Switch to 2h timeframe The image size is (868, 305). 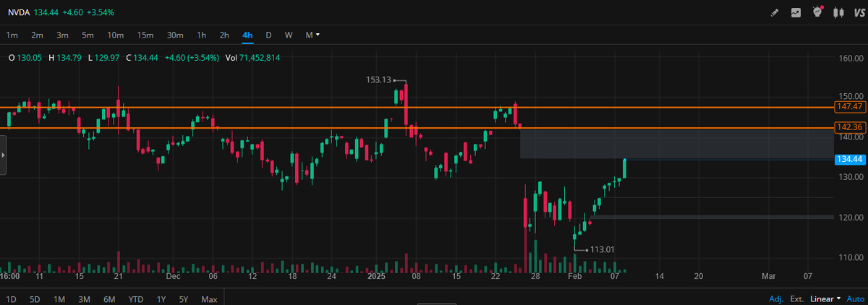click(x=225, y=35)
